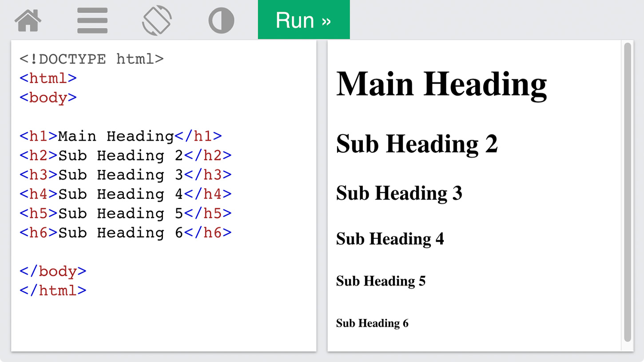The width and height of the screenshot is (644, 362).
Task: Select the h5 Sub Heading 5 code line
Action: pos(126,213)
